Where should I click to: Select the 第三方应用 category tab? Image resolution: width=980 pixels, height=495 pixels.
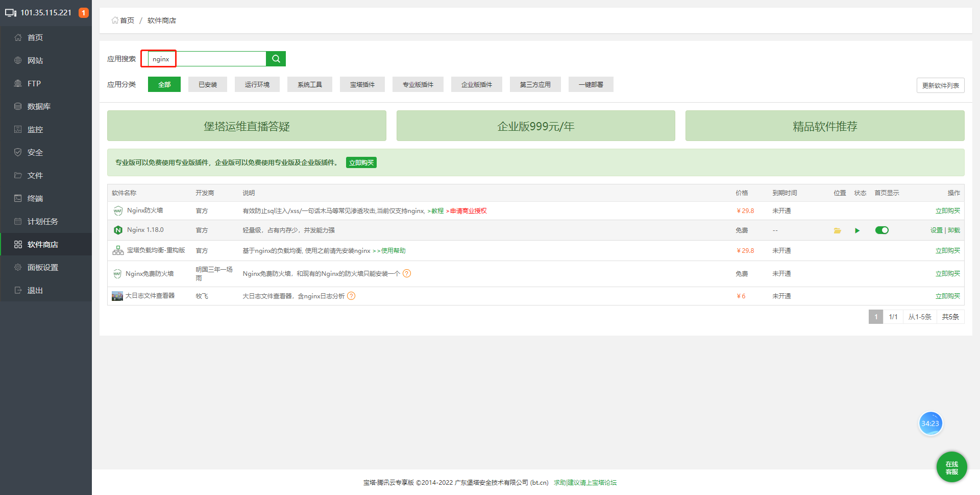pyautogui.click(x=535, y=84)
